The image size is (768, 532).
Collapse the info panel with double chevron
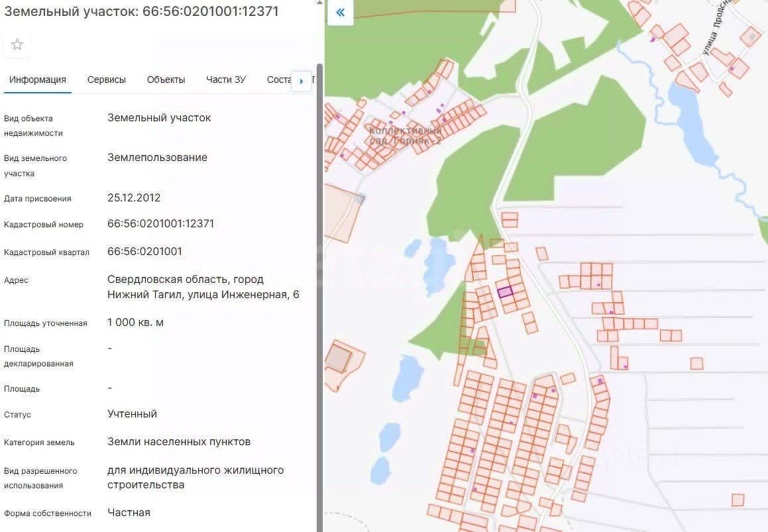[340, 13]
